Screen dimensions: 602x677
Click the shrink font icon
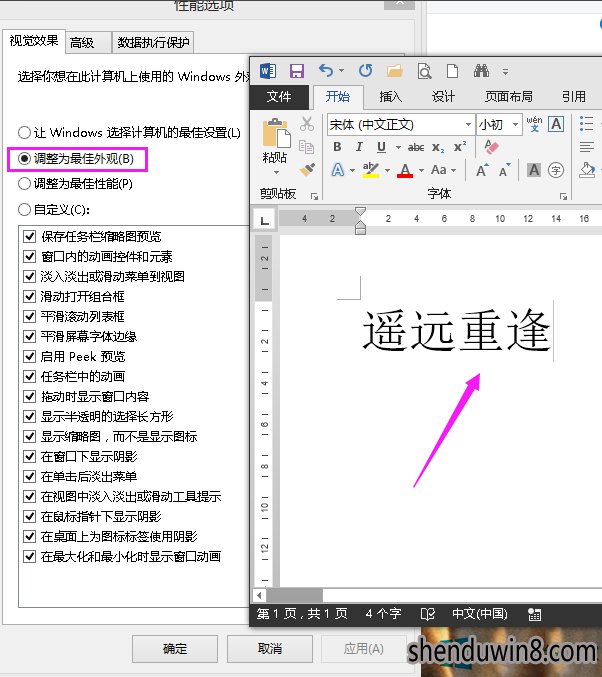(505, 170)
